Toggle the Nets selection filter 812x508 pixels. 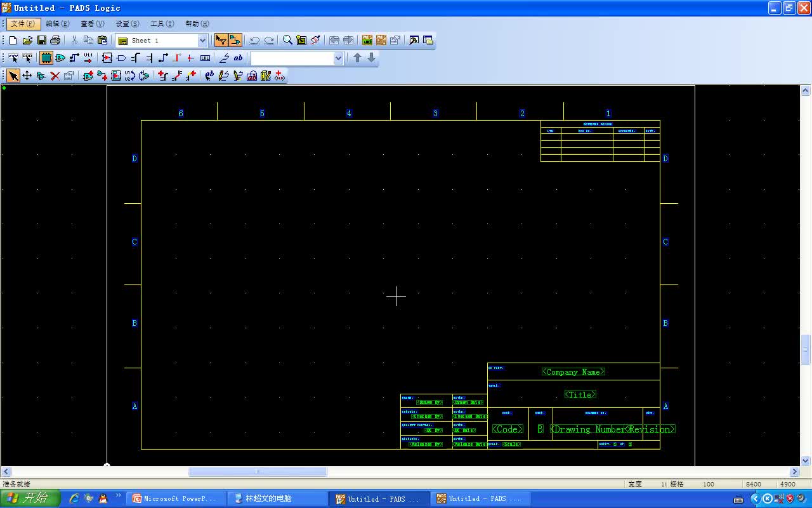(x=74, y=58)
